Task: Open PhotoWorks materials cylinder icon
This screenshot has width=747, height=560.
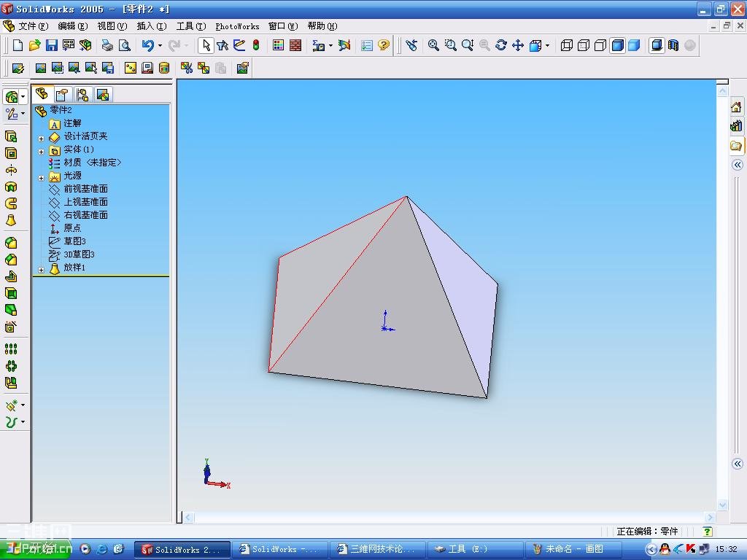Action: [x=164, y=68]
